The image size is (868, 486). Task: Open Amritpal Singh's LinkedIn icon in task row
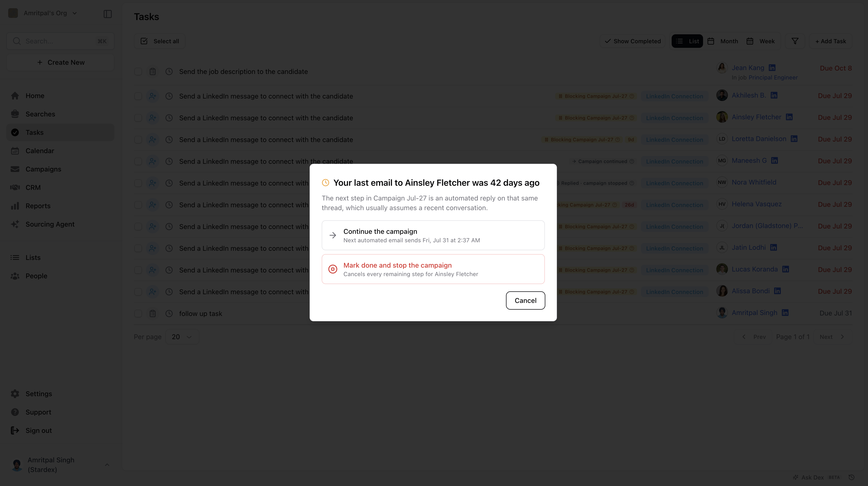[785, 313]
